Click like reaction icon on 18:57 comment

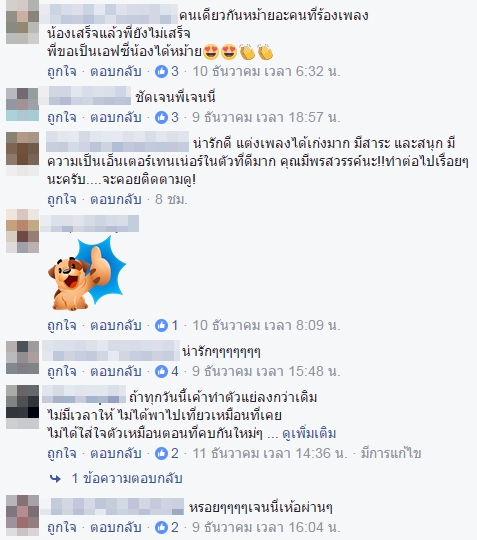click(161, 117)
